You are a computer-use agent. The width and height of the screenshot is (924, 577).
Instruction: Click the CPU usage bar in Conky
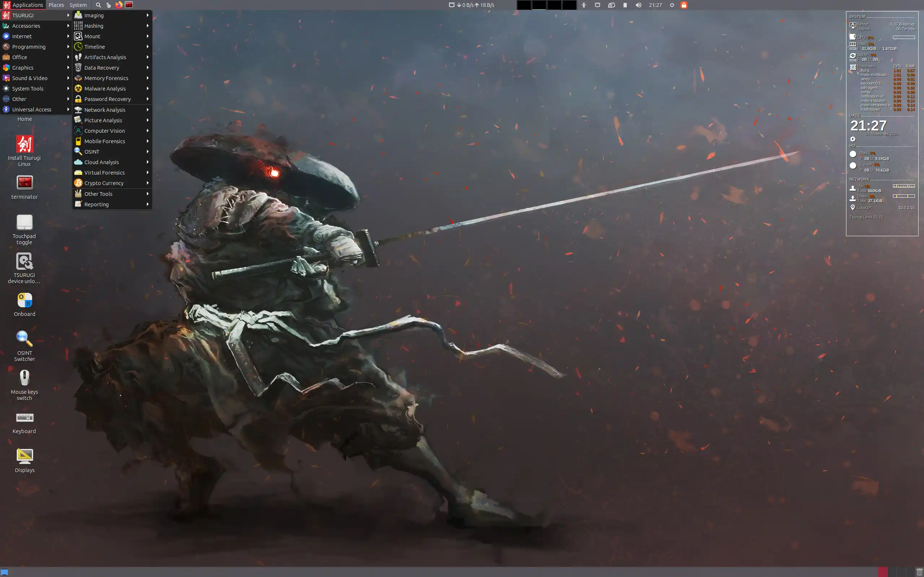pyautogui.click(x=903, y=37)
